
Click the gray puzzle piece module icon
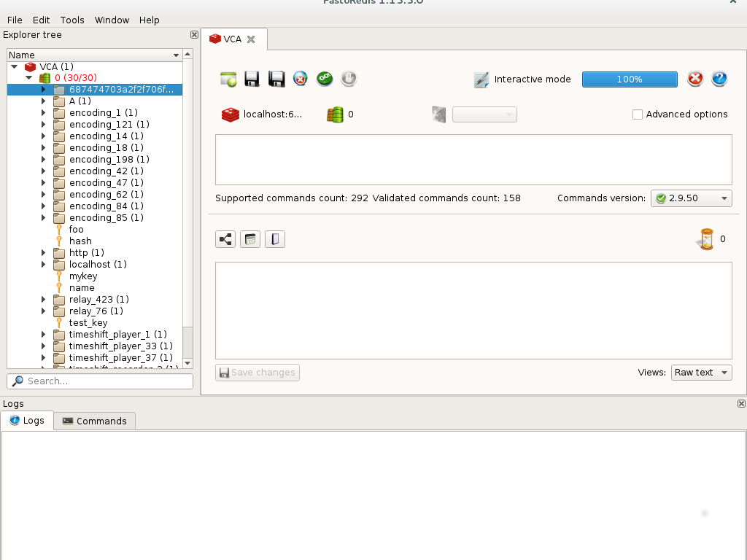coord(438,114)
